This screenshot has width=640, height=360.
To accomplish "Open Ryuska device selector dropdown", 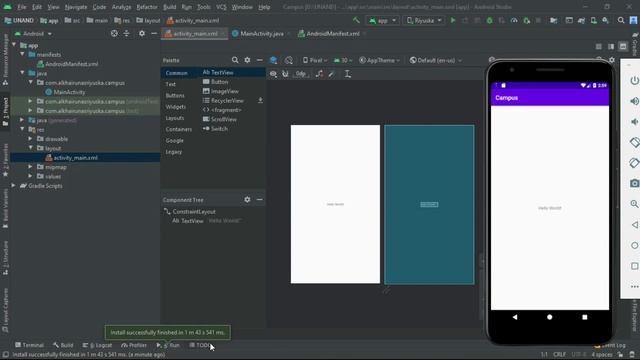I will [424, 20].
